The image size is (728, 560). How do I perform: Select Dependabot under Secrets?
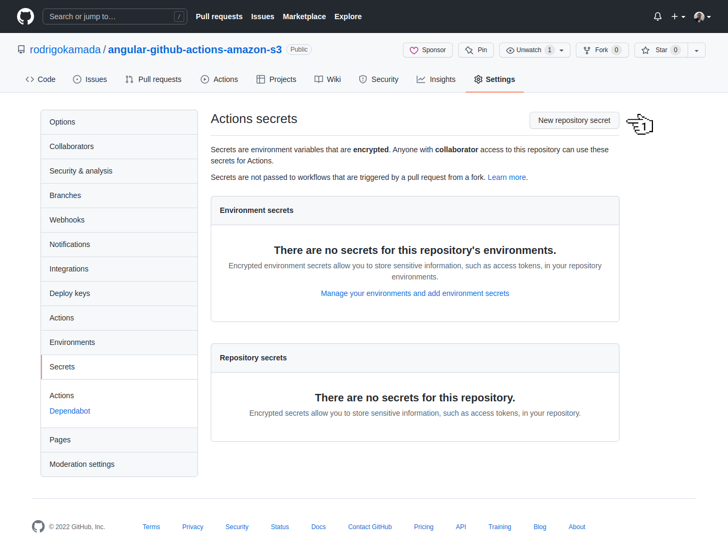(70, 411)
